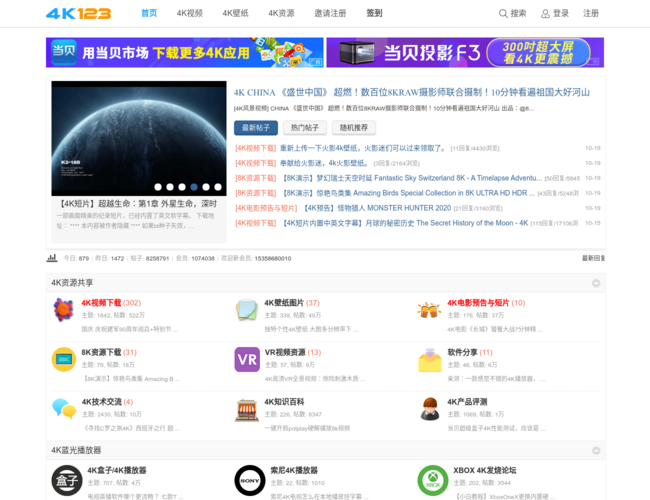Open the 4K知识百科 forum title
The height and width of the screenshot is (500, 650).
[x=284, y=402]
